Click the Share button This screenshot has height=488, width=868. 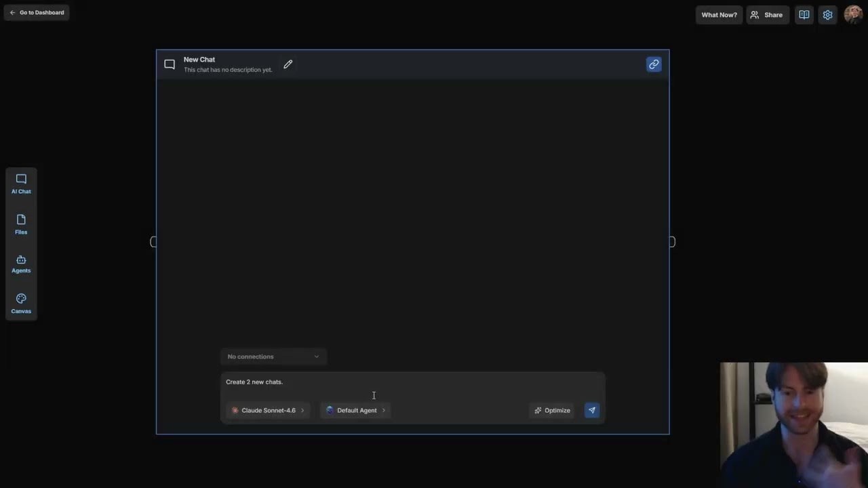pos(766,15)
